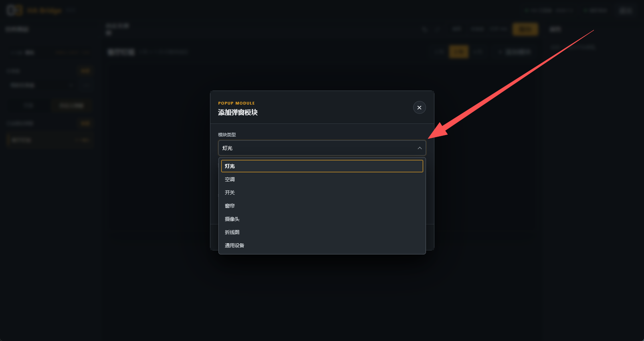The height and width of the screenshot is (341, 644).
Task: Click the blurred yellow toggle in second toolbar row
Action: (x=459, y=52)
